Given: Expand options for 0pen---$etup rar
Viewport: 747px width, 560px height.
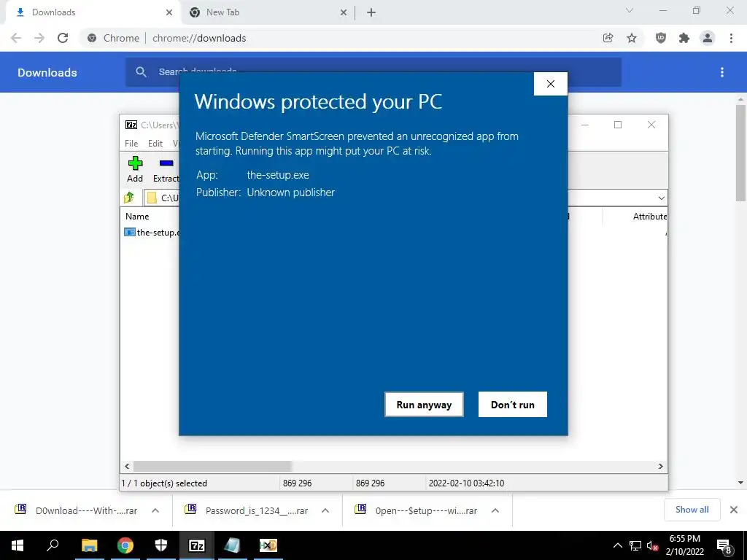Looking at the screenshot, I should [495, 510].
